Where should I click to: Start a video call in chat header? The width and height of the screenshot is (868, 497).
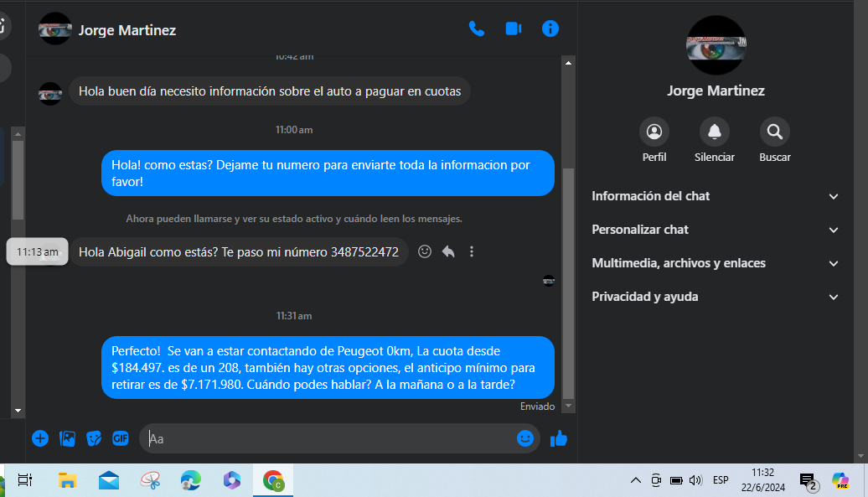pos(514,28)
